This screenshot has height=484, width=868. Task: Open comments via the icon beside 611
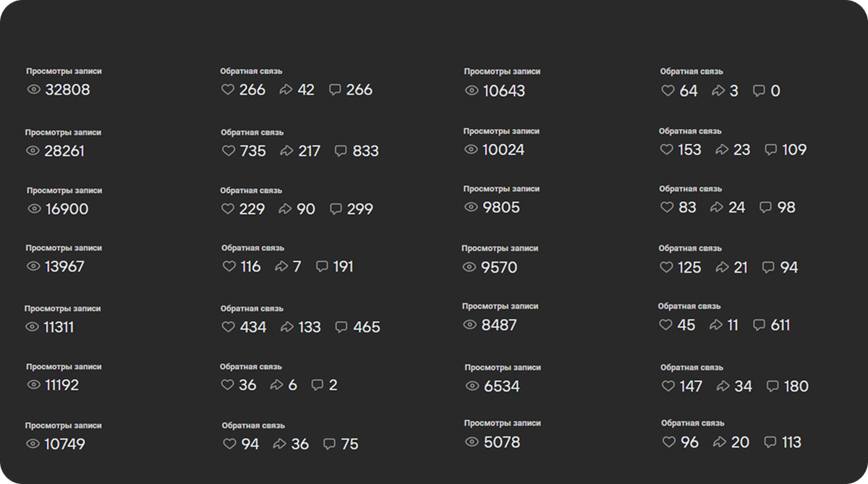pyautogui.click(x=759, y=325)
